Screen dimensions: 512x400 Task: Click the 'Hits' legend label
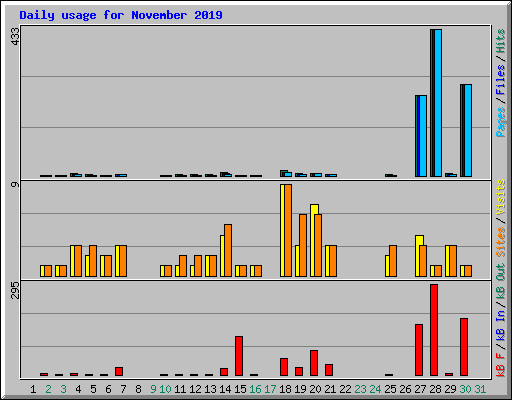(501, 41)
